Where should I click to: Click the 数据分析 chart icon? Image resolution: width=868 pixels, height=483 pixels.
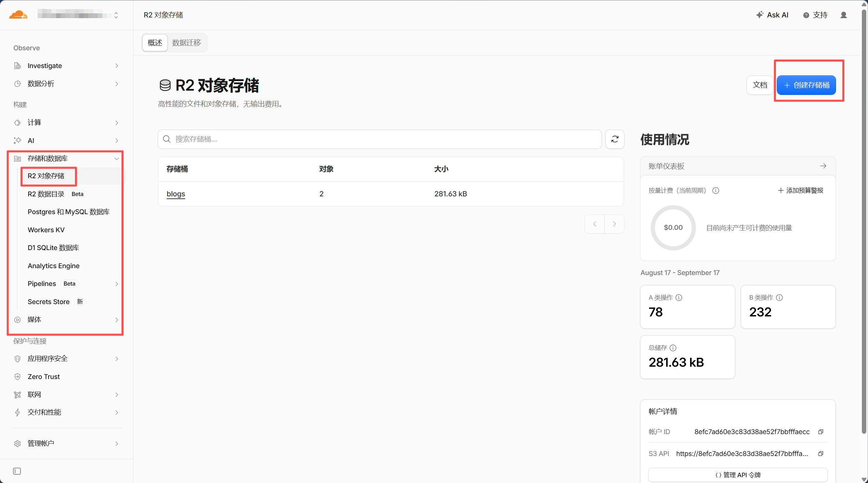coord(17,83)
